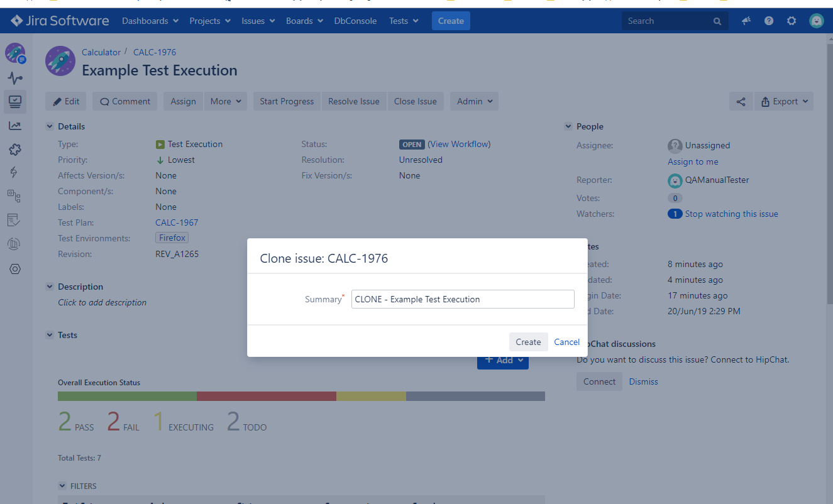Open the Boards menu
The width and height of the screenshot is (833, 504).
(304, 21)
